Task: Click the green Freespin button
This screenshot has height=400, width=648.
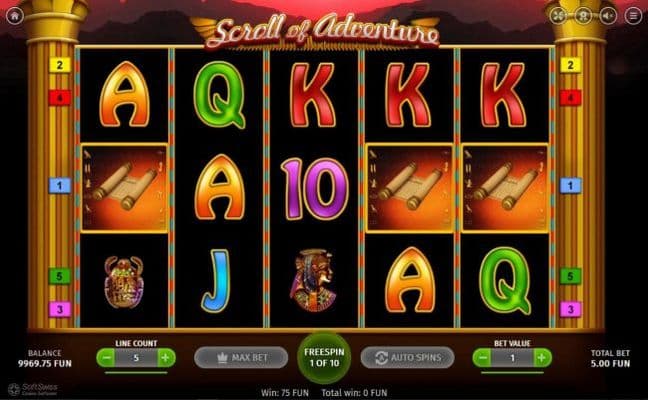Action: coord(324,358)
